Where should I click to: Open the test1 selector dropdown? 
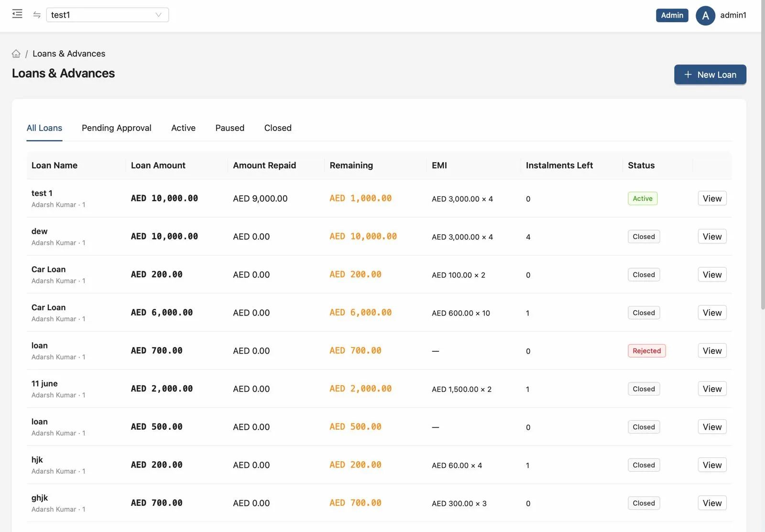pyautogui.click(x=108, y=15)
